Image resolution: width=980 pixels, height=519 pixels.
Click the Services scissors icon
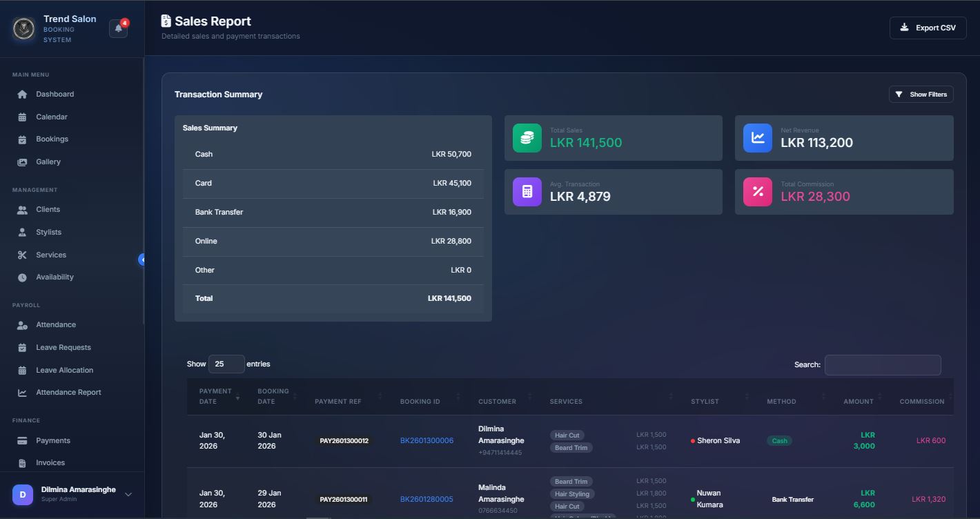pyautogui.click(x=21, y=254)
